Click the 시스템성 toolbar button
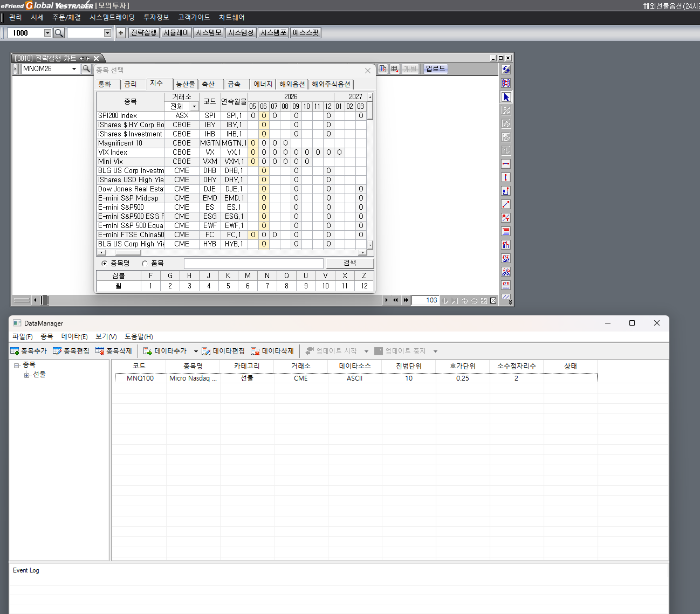The image size is (700, 614). pyautogui.click(x=241, y=33)
